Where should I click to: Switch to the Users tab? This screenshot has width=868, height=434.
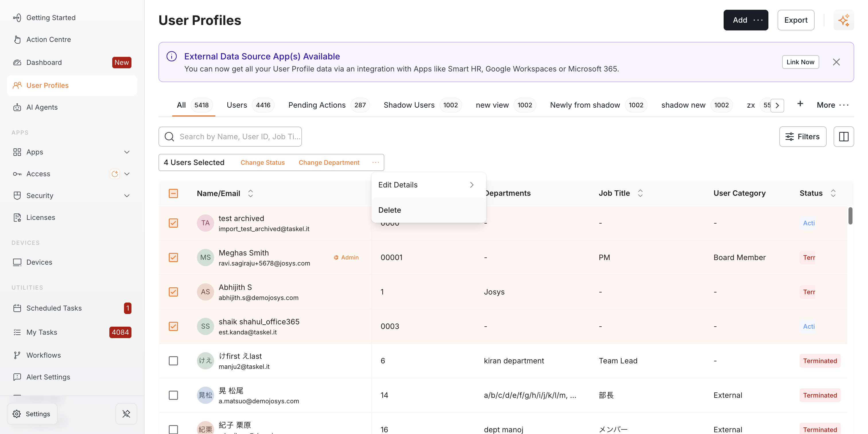click(250, 105)
